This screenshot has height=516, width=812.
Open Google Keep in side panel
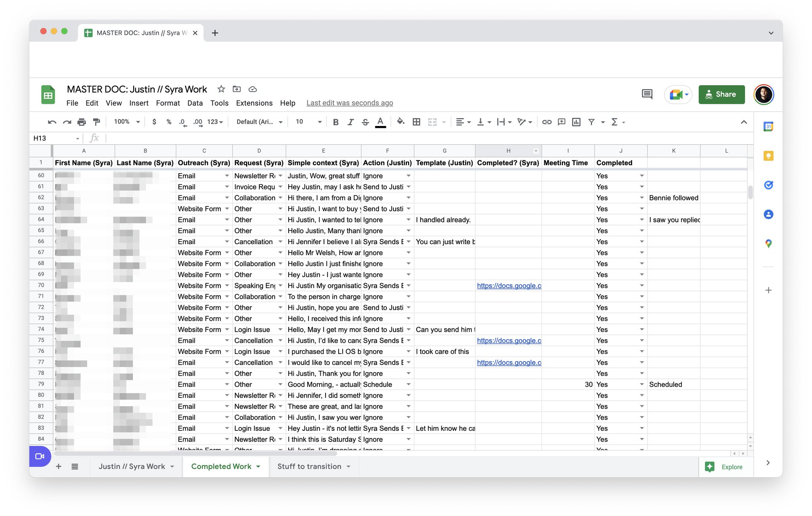click(768, 156)
